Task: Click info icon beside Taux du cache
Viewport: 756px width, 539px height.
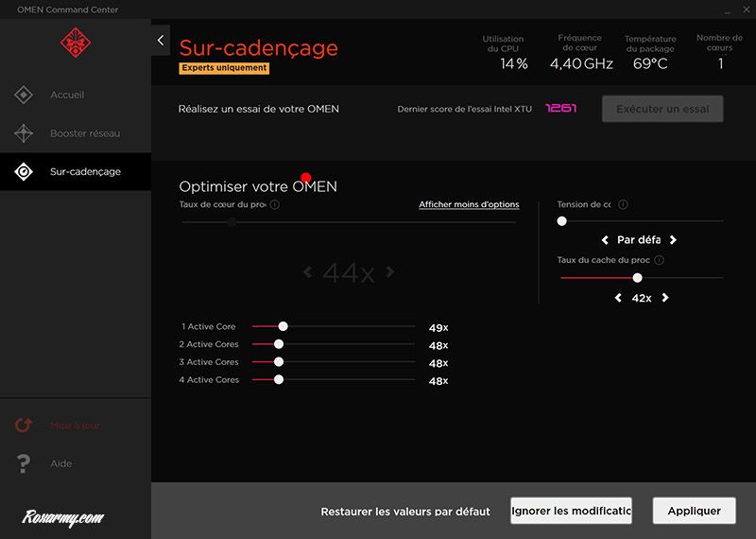Action: pos(659,260)
